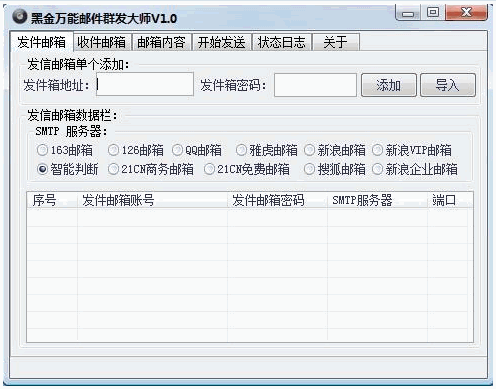The height and width of the screenshot is (389, 496).
Task: Click the 导入 button
Action: (x=448, y=85)
